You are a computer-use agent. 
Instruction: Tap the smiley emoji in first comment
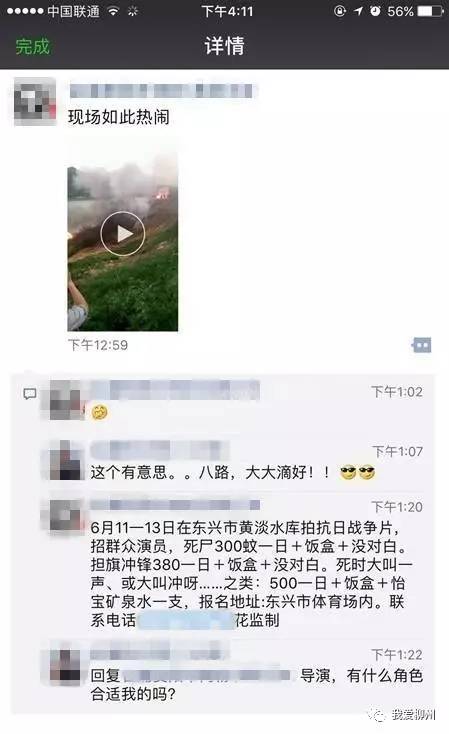coord(99,412)
